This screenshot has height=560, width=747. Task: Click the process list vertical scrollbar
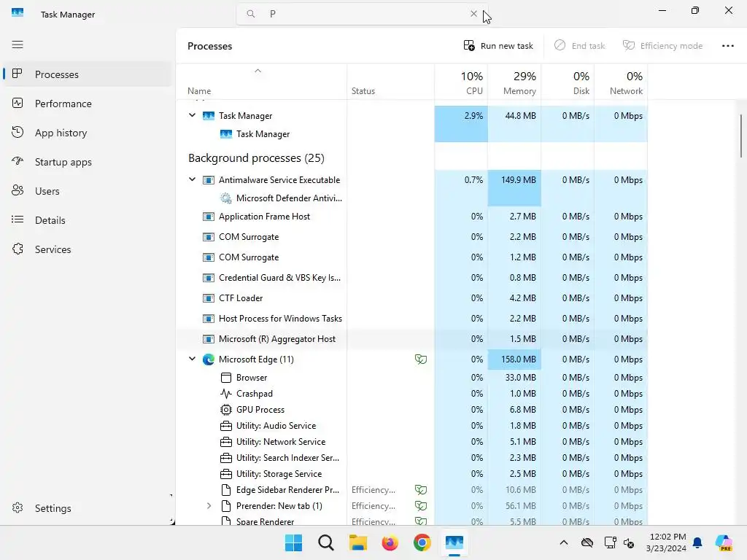tap(741, 135)
